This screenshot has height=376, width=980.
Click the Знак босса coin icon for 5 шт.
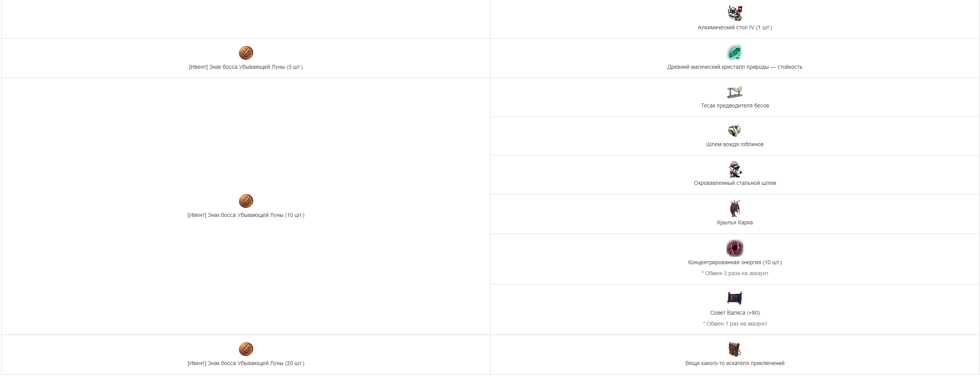246,53
